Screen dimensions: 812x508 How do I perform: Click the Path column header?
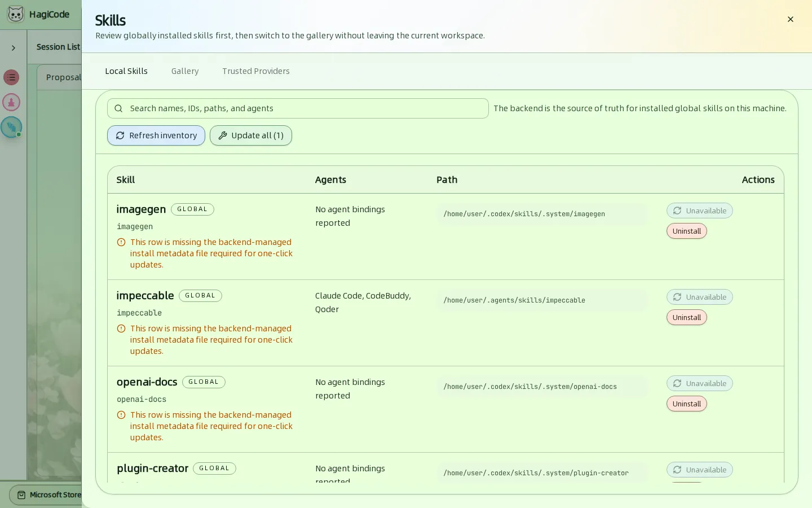coord(447,179)
